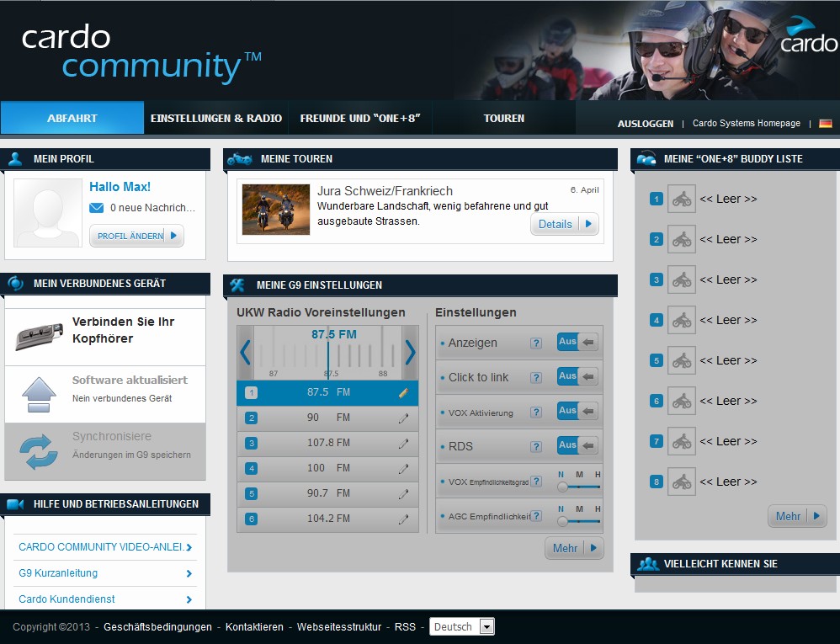Open tour Details button
Viewport: 840px width, 644px height.
tap(565, 224)
